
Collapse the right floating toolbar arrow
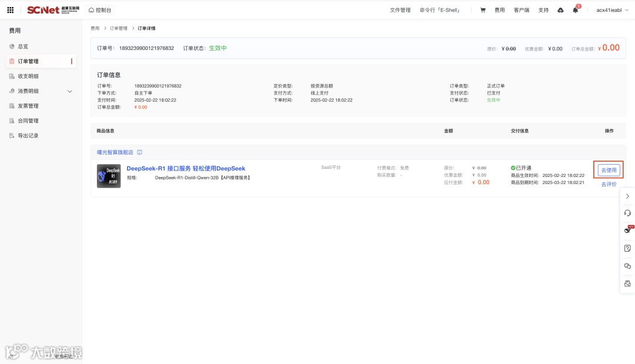point(628,196)
